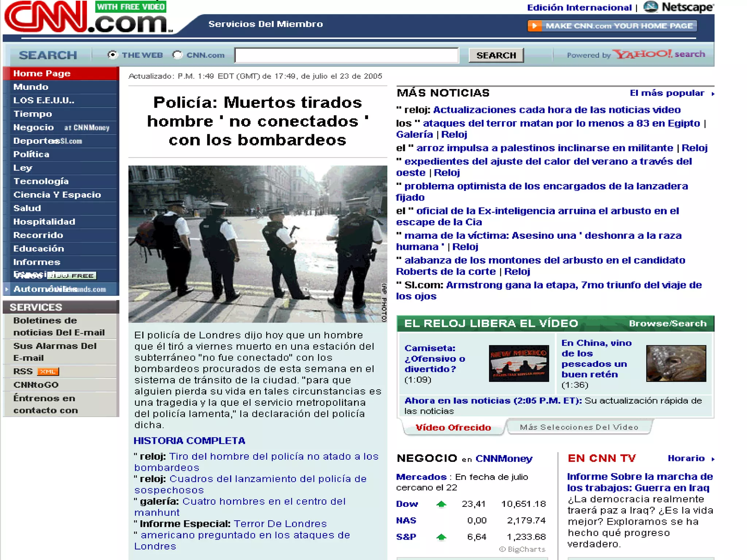Open Browse/Search in video section
The image size is (747, 560).
point(668,323)
